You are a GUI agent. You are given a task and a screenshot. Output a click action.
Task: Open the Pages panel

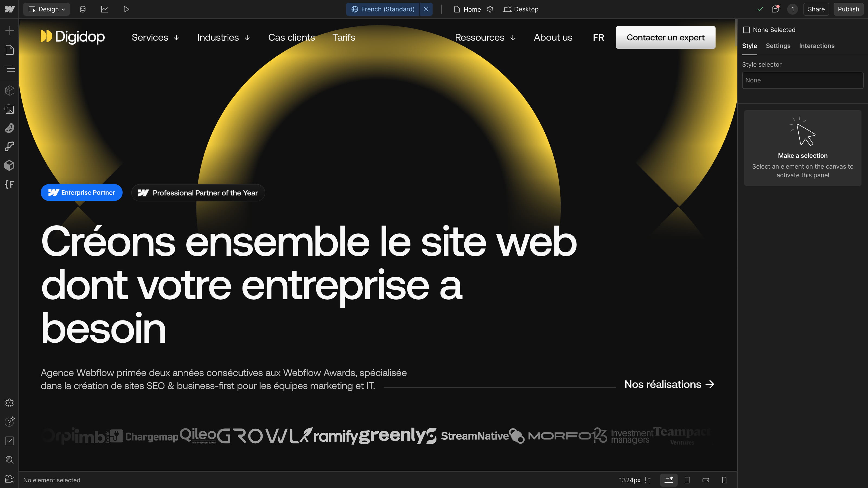[9, 50]
